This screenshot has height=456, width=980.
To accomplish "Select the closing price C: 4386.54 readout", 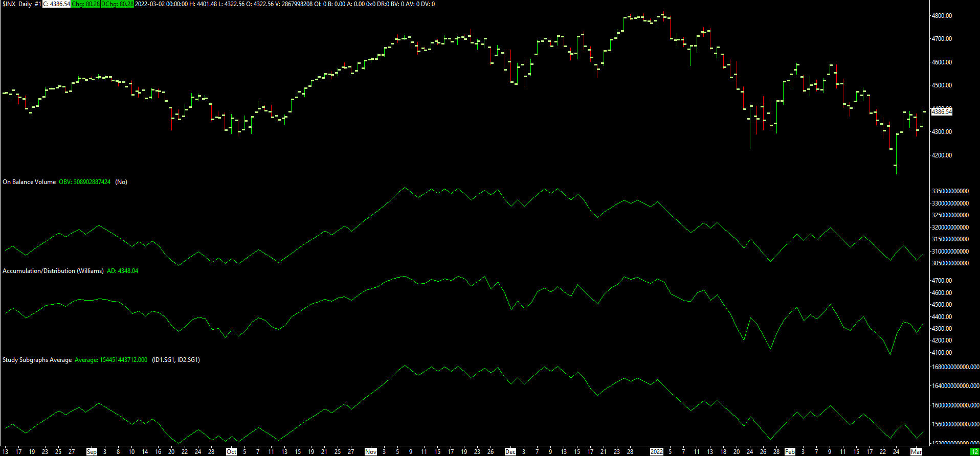I will point(56,4).
